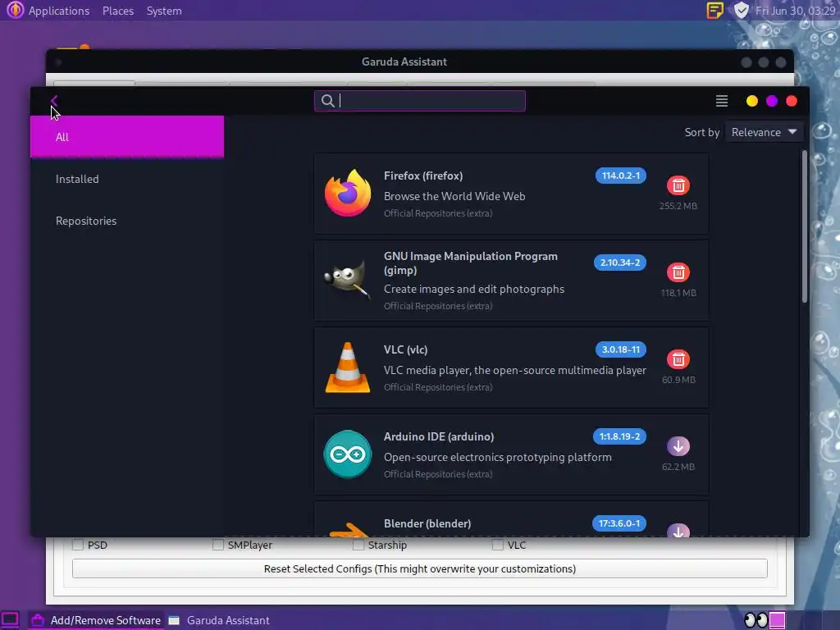Click the show desktop icon in the bottom panel
This screenshot has width=840, height=630.
tap(10, 620)
